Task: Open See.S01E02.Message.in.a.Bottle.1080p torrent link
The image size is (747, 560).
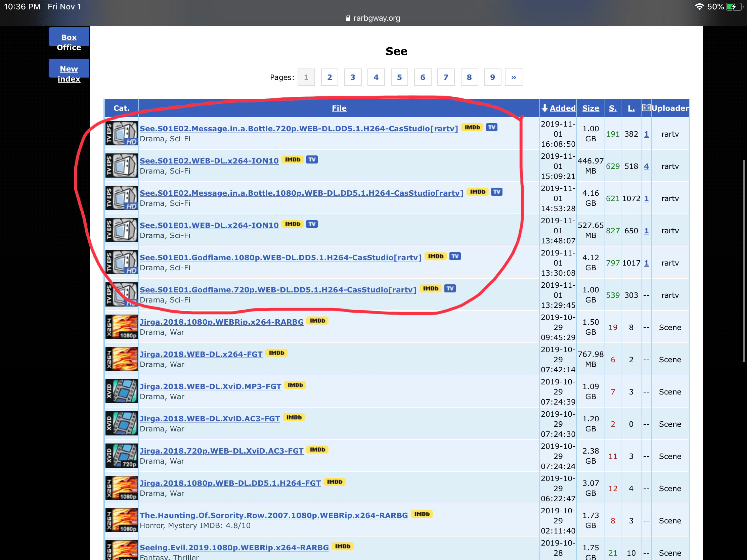Action: click(301, 193)
